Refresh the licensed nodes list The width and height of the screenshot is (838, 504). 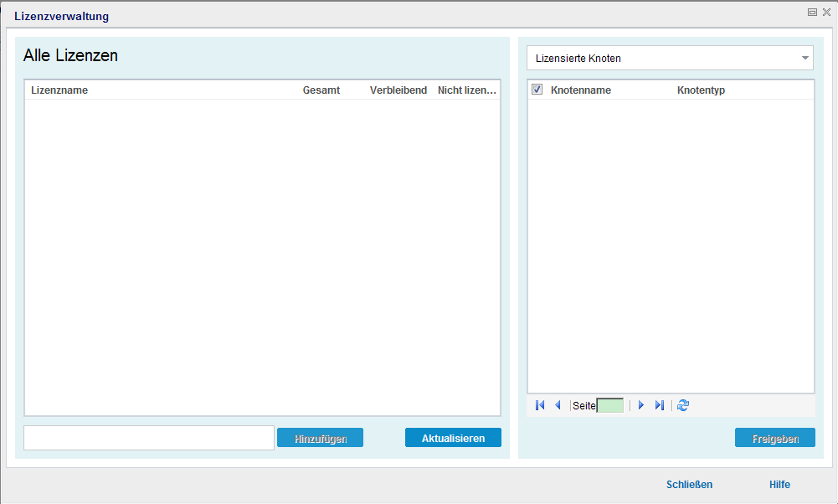pyautogui.click(x=682, y=405)
